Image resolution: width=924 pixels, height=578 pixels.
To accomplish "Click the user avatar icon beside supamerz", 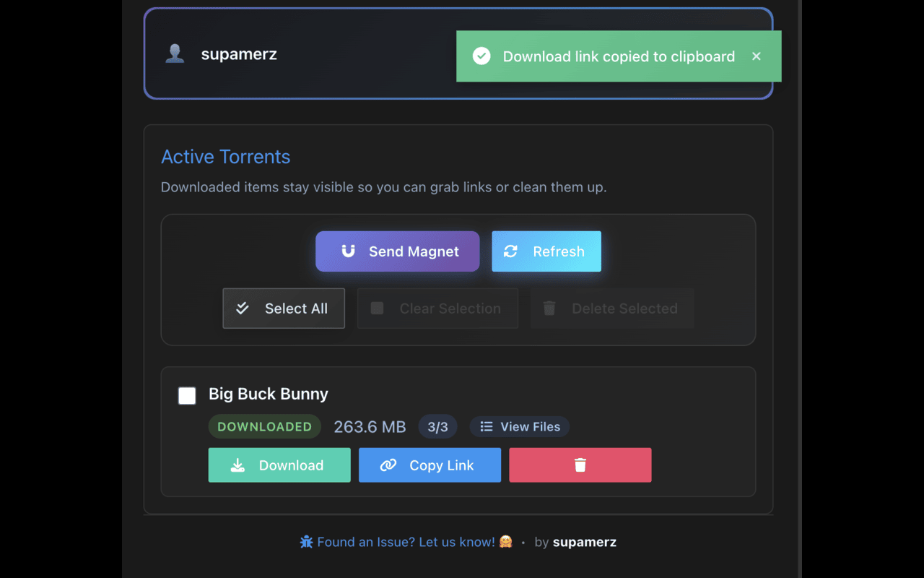I will (175, 53).
